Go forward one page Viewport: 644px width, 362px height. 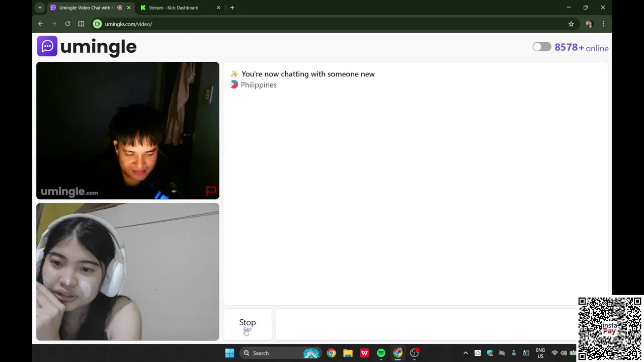pyautogui.click(x=54, y=24)
